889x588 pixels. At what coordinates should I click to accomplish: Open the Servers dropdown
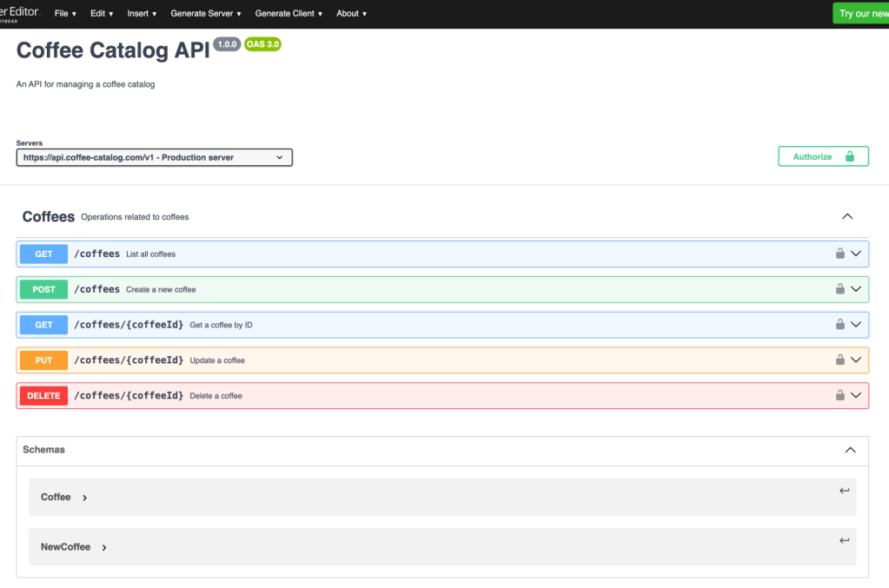[x=154, y=157]
